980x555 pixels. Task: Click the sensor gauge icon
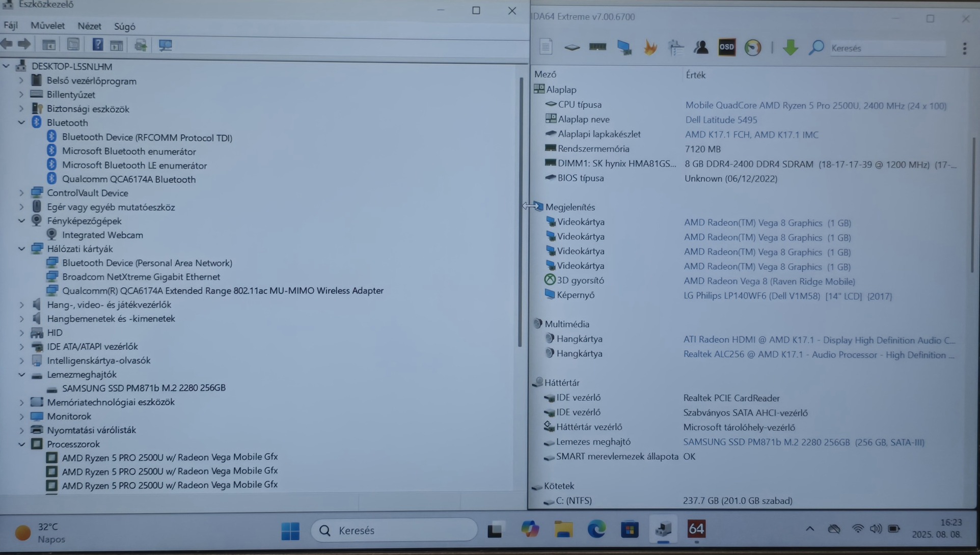(x=752, y=47)
